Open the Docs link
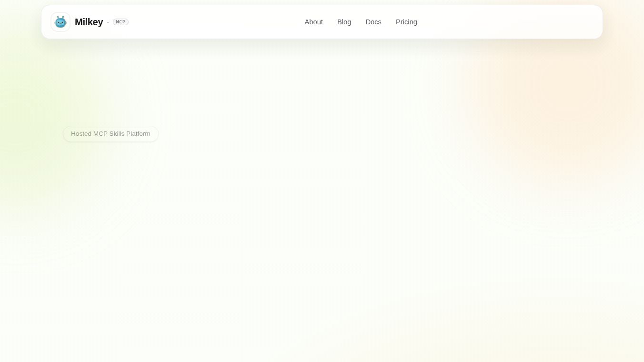The height and width of the screenshot is (362, 644). [x=373, y=22]
